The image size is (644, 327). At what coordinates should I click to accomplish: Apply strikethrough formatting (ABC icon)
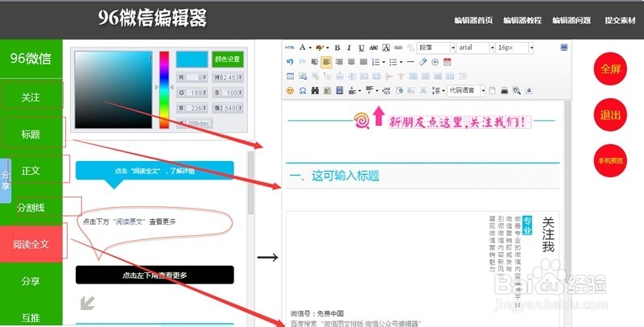coord(374,48)
